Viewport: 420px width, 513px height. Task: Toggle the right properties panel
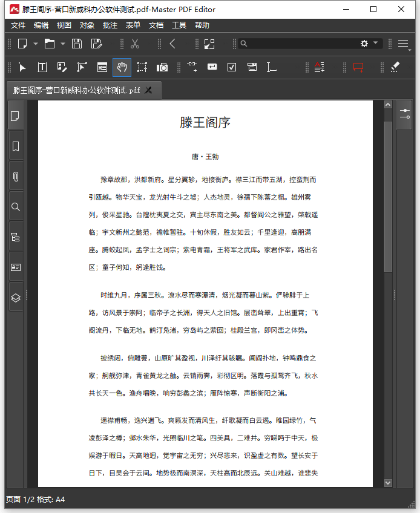(404, 114)
